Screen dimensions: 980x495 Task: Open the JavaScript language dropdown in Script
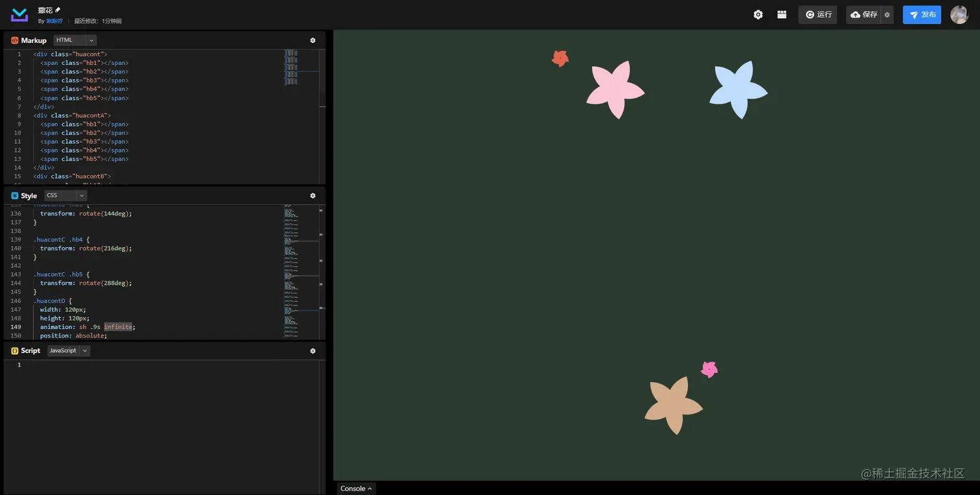(x=69, y=351)
